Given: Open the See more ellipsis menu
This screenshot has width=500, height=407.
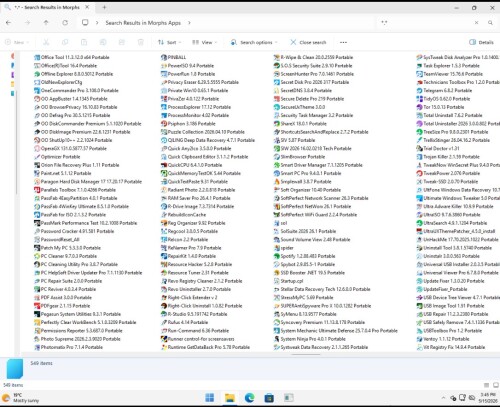Looking at the screenshot, I should [x=343, y=42].
